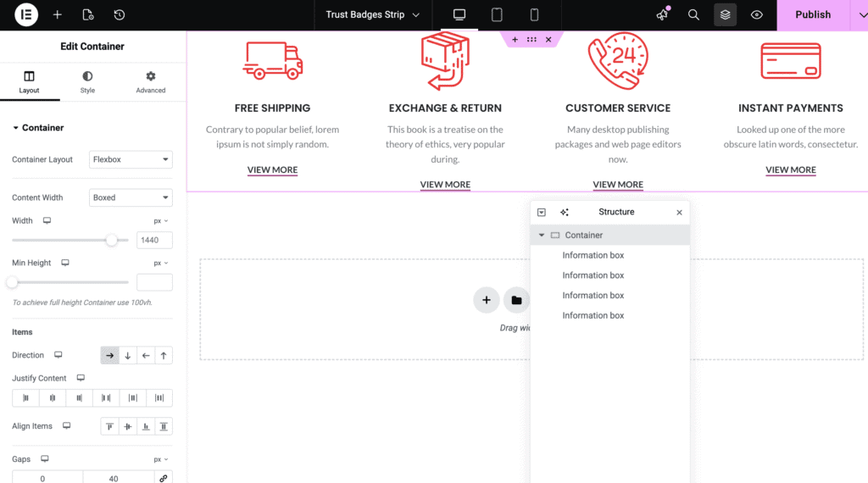Preview changes with the eye icon
The image size is (868, 483).
tap(757, 15)
